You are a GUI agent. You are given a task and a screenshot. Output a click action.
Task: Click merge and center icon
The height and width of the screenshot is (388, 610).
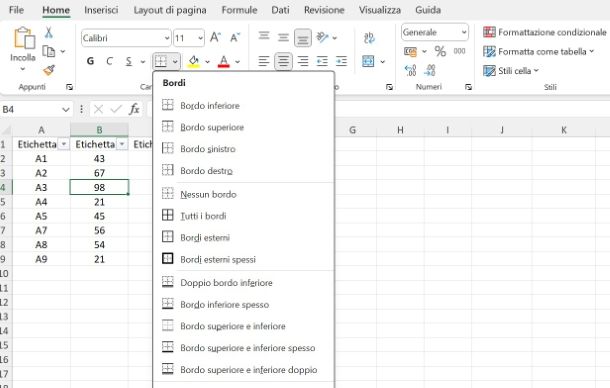[368, 61]
